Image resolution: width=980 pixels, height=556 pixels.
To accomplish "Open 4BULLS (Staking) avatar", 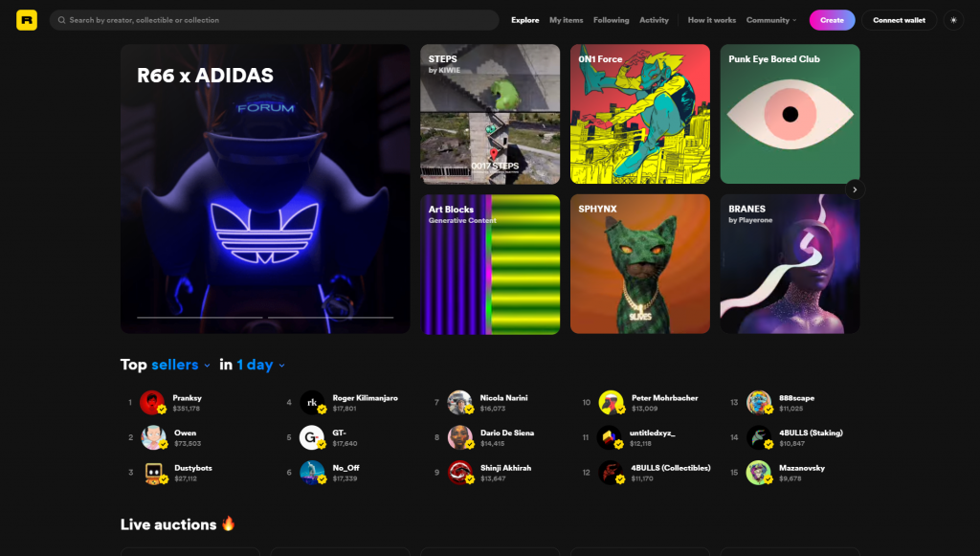I will pyautogui.click(x=759, y=437).
